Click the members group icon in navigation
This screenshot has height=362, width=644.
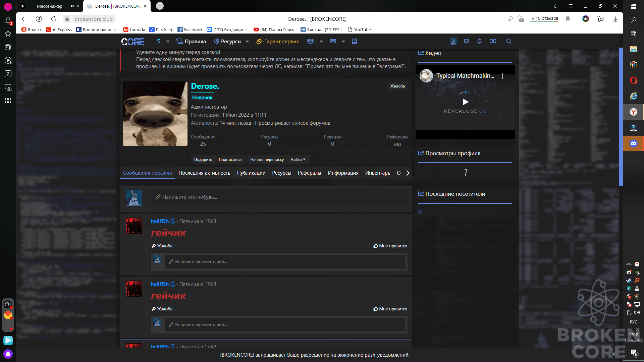coord(310,41)
